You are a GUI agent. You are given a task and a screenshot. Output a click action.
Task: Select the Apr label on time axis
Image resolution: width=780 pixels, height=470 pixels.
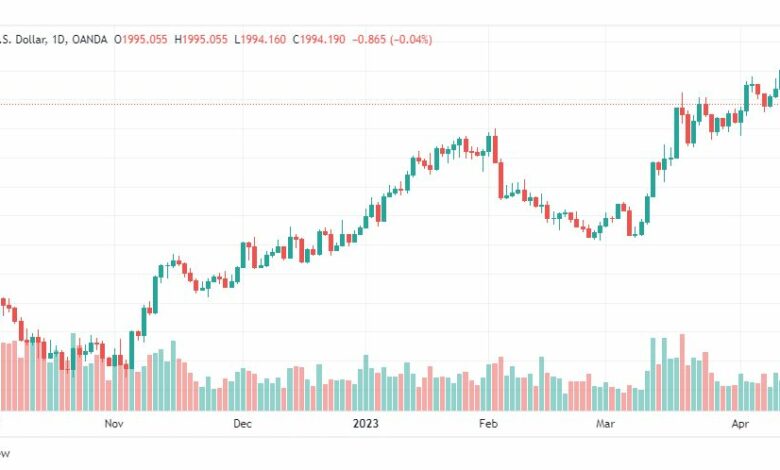741,424
